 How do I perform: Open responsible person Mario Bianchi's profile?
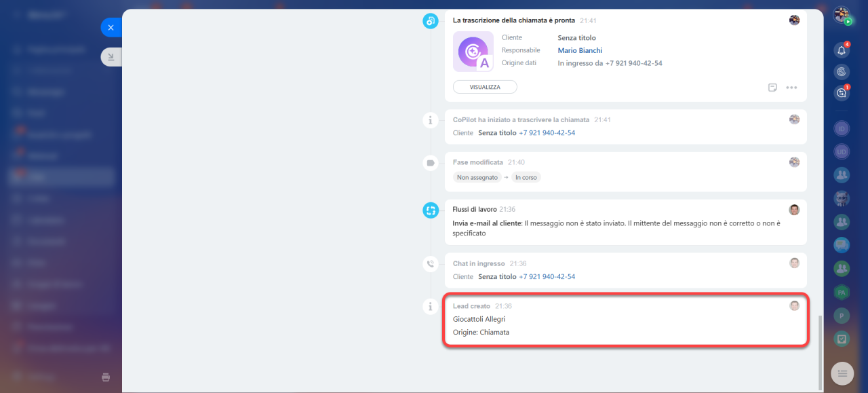[580, 50]
